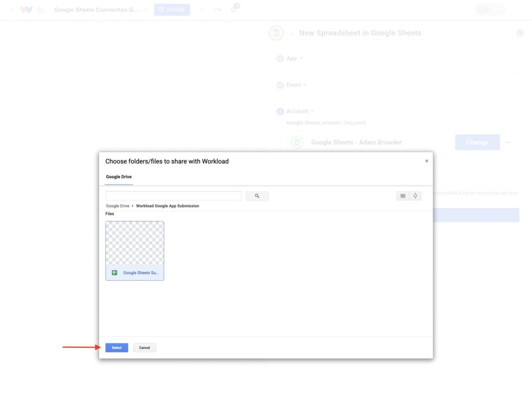
Task: Close the New Spreadsheet side panel
Action: coord(520,33)
